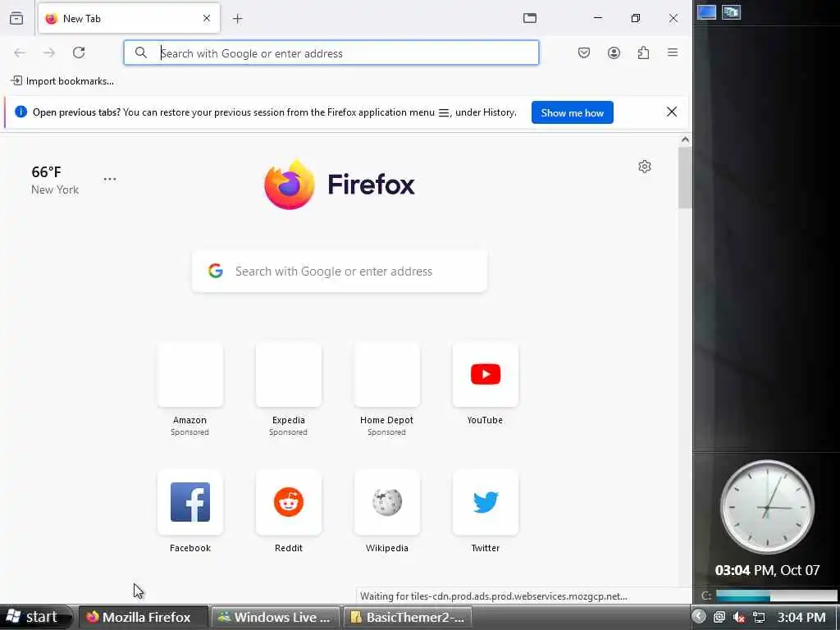This screenshot has height=630, width=840.
Task: Focus the page's Google search box
Action: coord(340,271)
